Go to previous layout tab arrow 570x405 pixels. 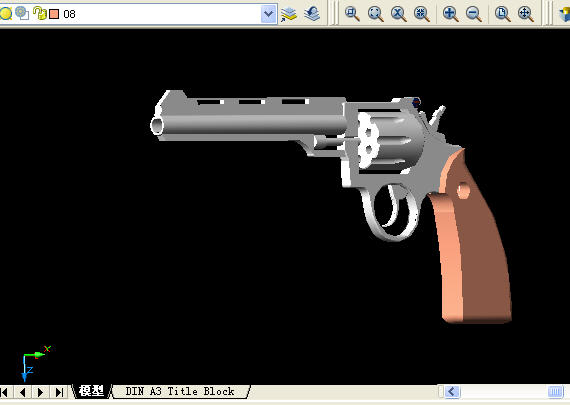pyautogui.click(x=23, y=392)
